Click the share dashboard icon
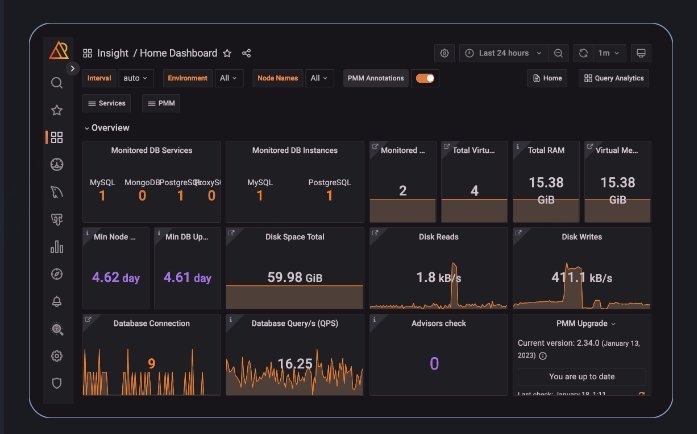This screenshot has width=697, height=434. [247, 53]
